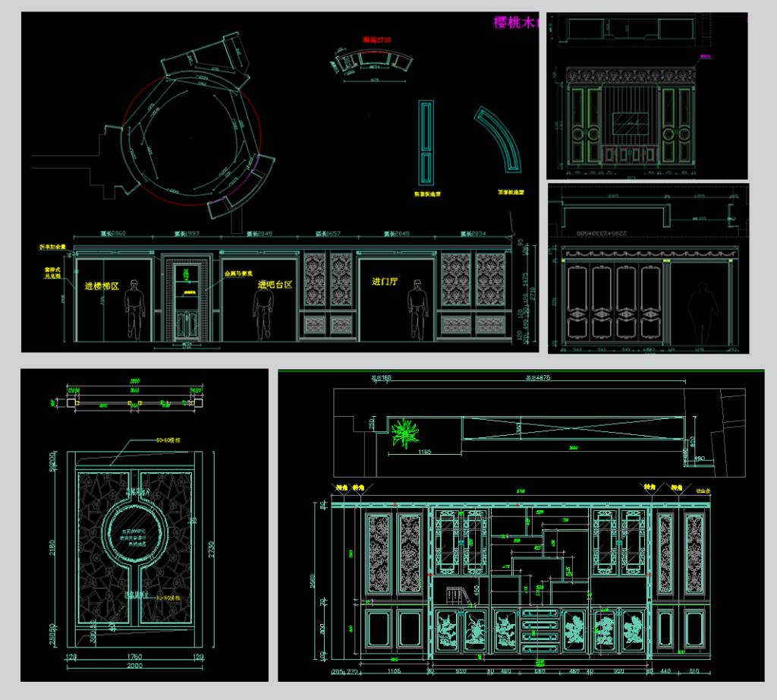Open the bookcase wall elevation sheet
The height and width of the screenshot is (700, 777).
click(x=521, y=525)
